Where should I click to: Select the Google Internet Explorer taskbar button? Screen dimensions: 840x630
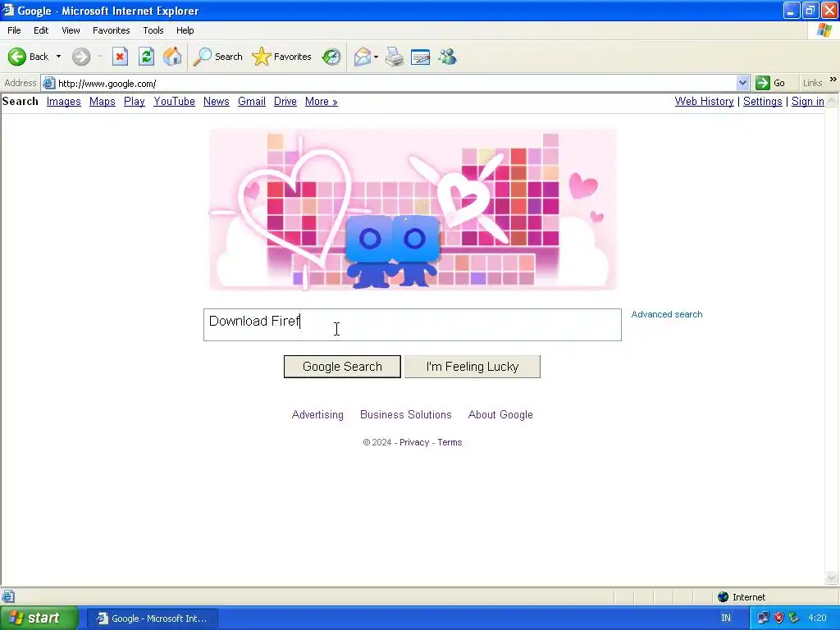pos(152,619)
